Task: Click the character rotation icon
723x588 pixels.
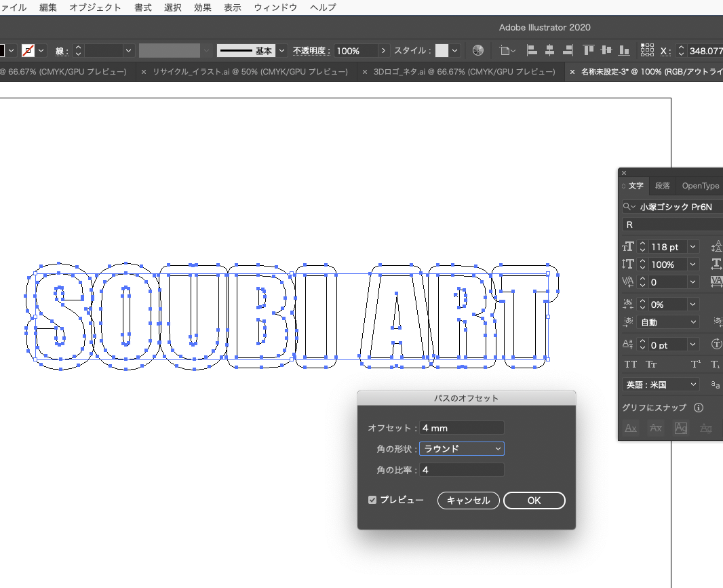Action: pos(716,344)
